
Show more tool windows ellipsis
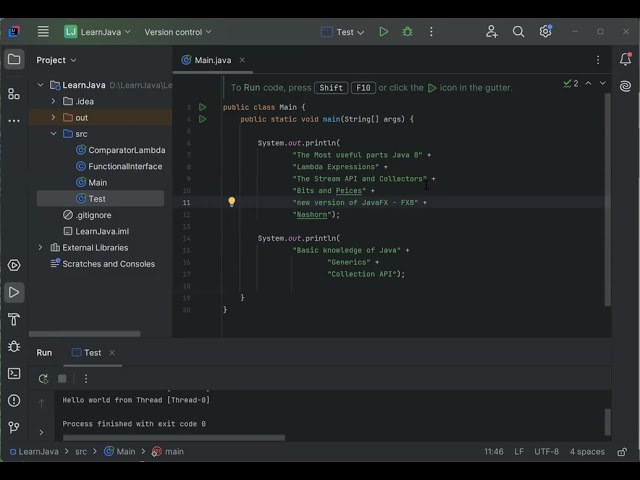14,121
